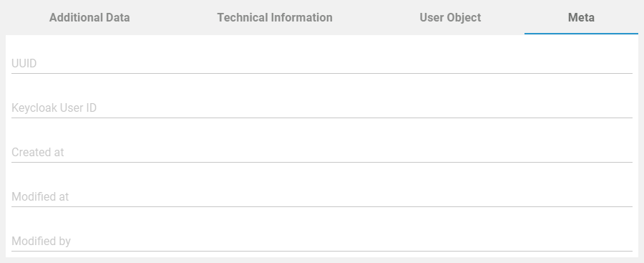This screenshot has width=644, height=263.
Task: Click the active Meta tab
Action: tap(581, 17)
